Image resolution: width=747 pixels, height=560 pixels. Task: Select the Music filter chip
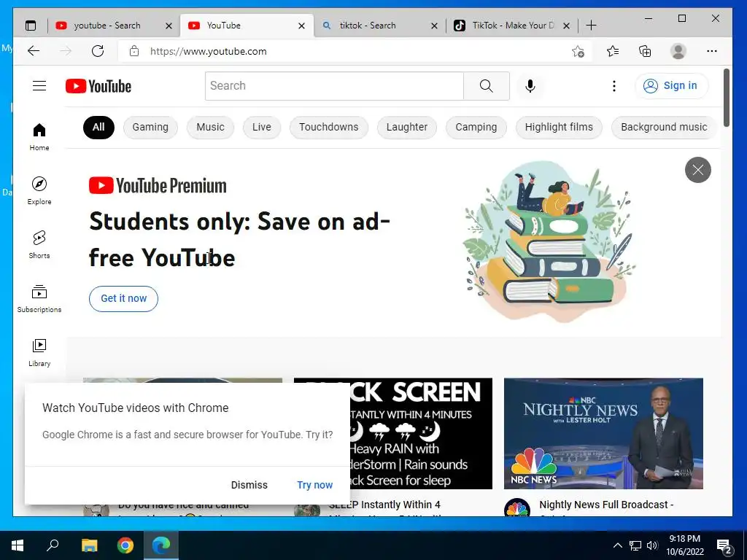coord(210,127)
